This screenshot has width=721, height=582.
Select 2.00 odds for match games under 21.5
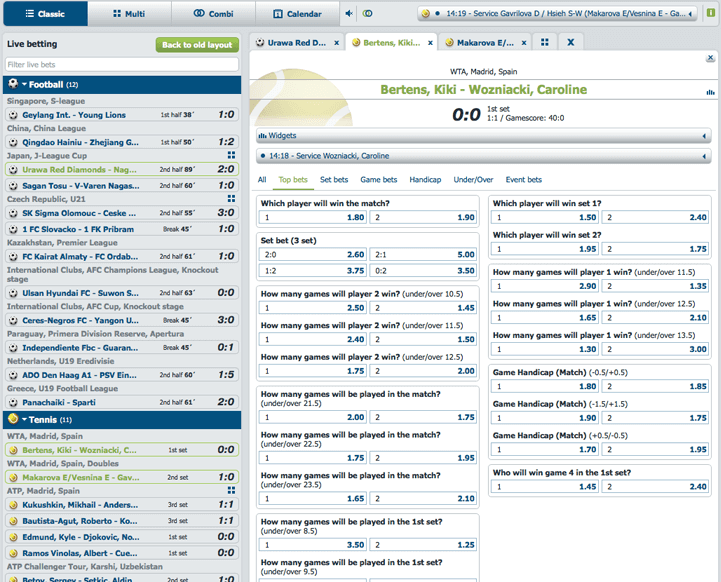[313, 417]
